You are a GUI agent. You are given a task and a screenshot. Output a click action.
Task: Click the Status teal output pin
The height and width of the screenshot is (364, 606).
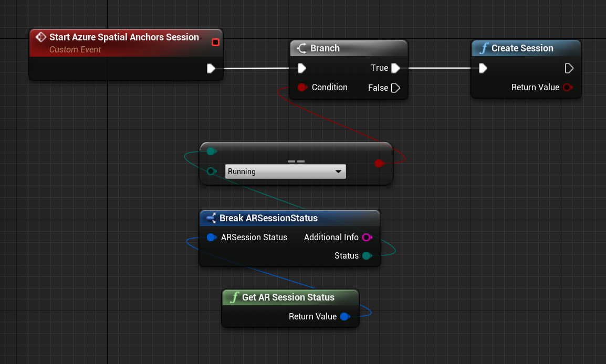[x=367, y=255]
